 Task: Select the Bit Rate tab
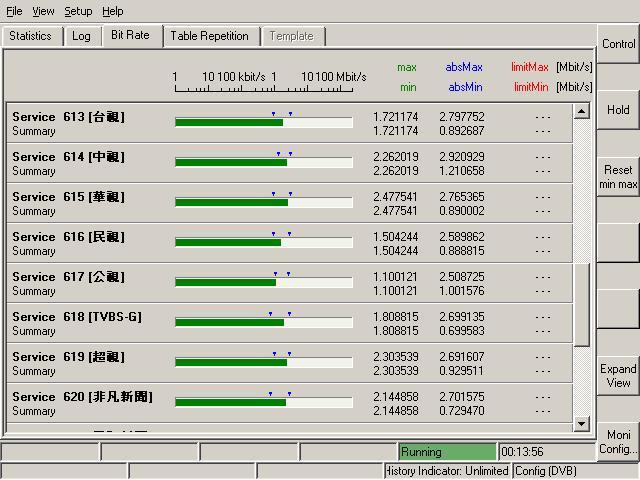pyautogui.click(x=130, y=35)
